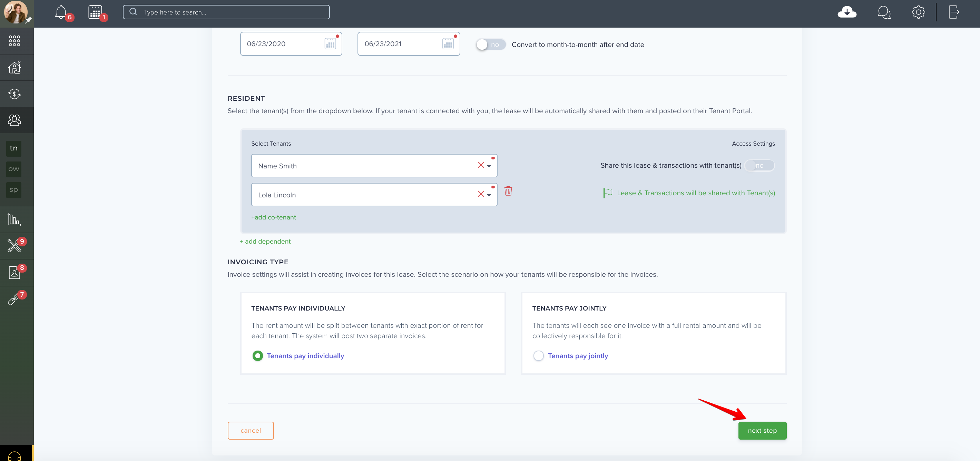This screenshot has height=461, width=980.
Task: Open the people contacts sidebar icon
Action: [14, 120]
